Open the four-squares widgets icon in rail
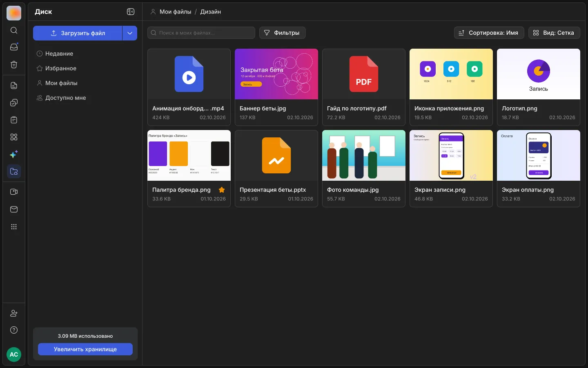Viewport: 588px width, 368px height. click(x=14, y=137)
